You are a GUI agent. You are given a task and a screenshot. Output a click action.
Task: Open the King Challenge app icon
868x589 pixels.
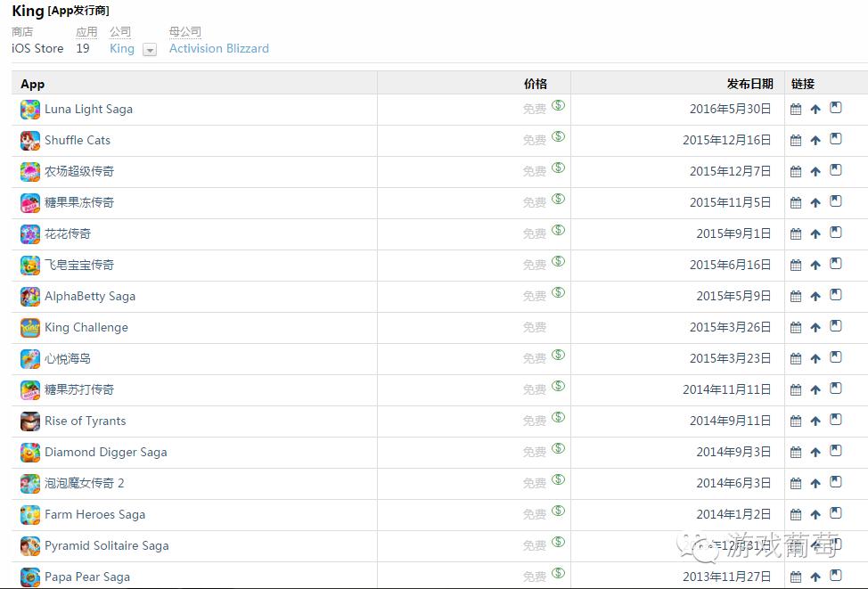pos(30,328)
